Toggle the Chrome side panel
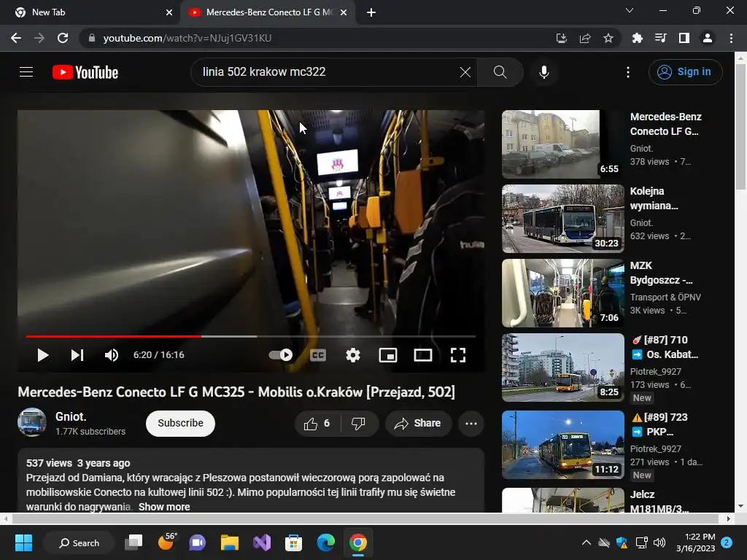Image resolution: width=747 pixels, height=560 pixels. 684,38
